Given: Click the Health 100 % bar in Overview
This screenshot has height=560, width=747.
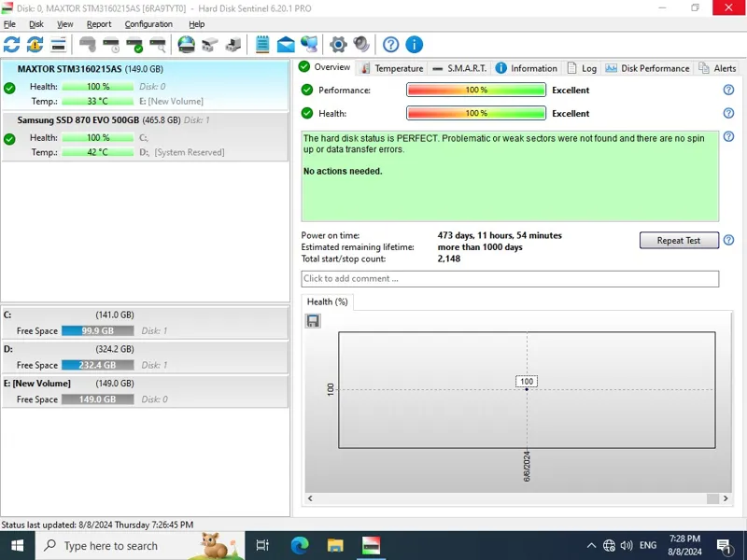Looking at the screenshot, I should 476,113.
